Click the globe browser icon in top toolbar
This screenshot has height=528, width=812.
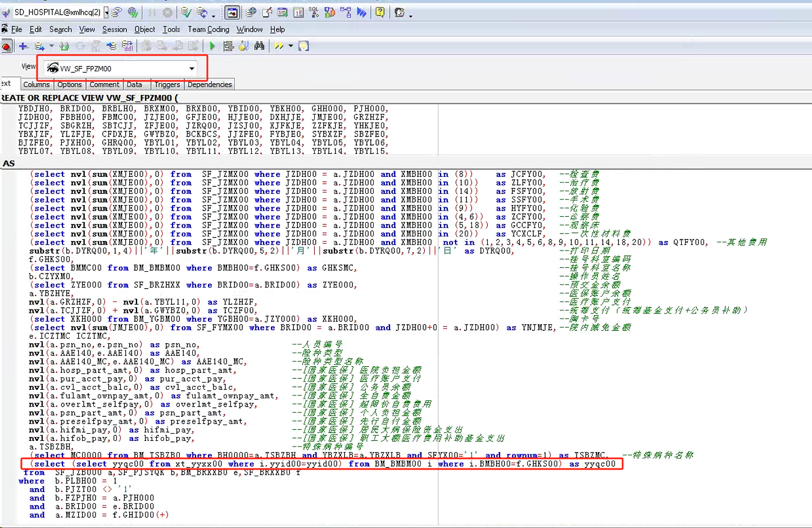(133, 12)
